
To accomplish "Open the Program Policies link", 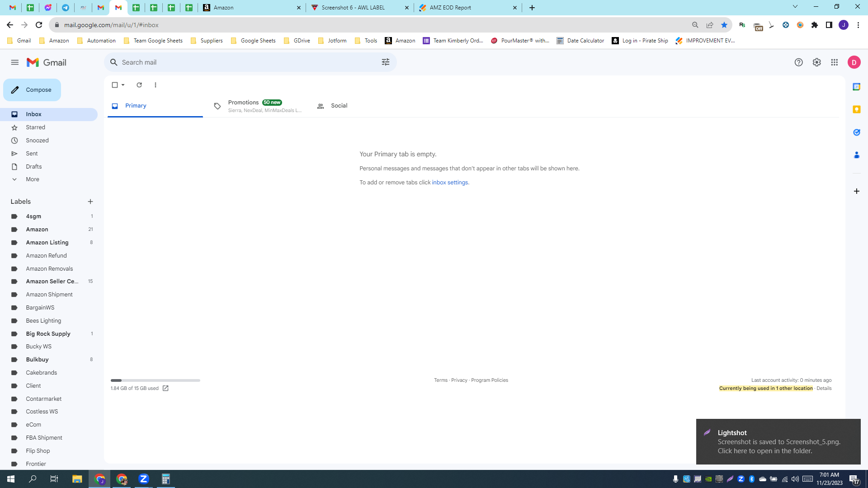I will click(x=490, y=380).
